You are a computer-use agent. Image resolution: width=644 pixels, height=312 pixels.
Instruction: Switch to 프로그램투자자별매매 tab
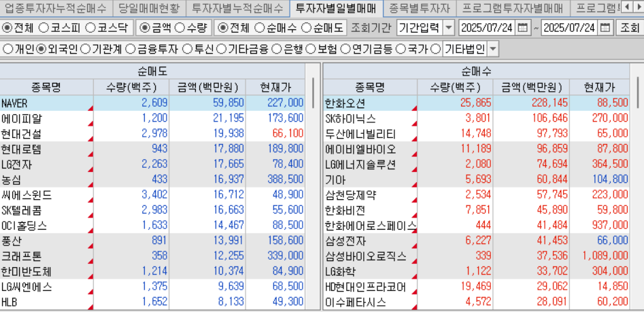[513, 7]
